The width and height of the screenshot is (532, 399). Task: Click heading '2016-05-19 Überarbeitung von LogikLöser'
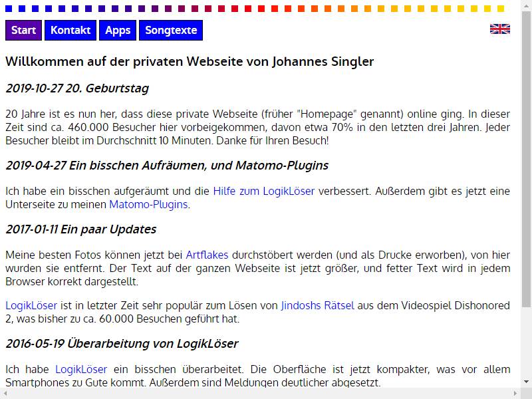pos(122,343)
